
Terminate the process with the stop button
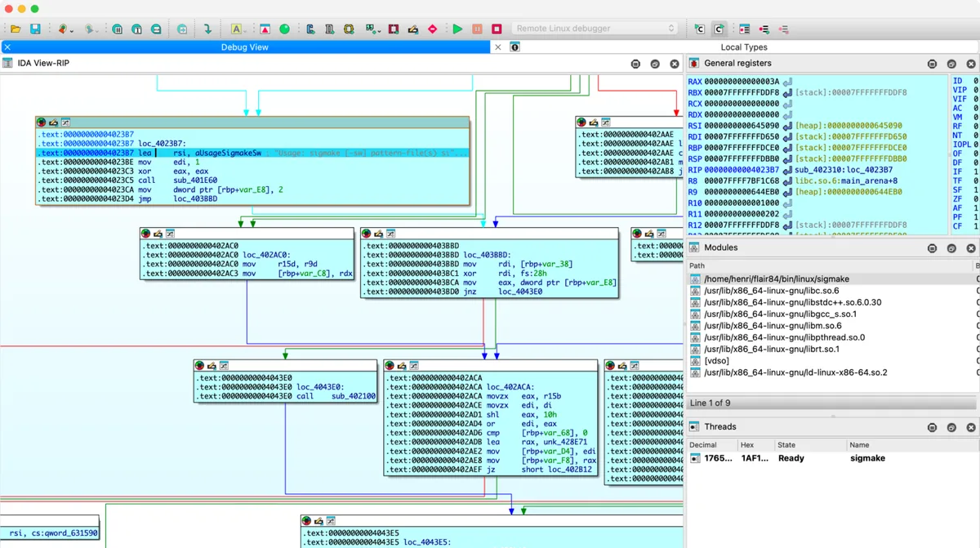[497, 29]
